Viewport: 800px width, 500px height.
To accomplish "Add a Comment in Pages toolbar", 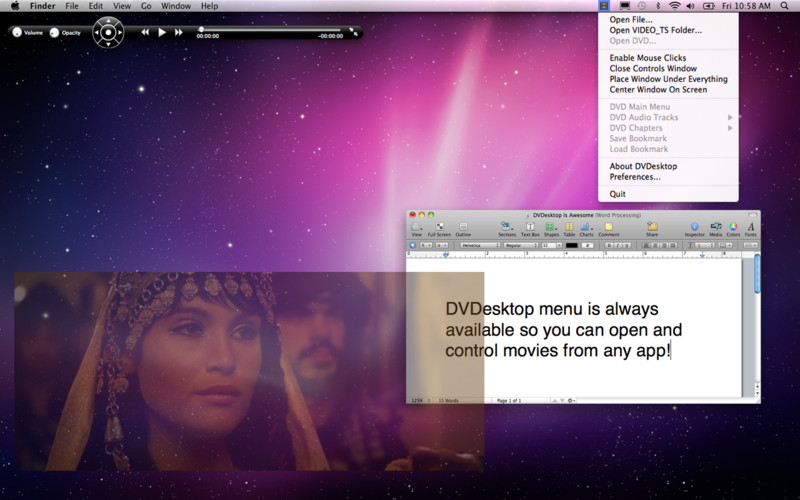I will (609, 229).
